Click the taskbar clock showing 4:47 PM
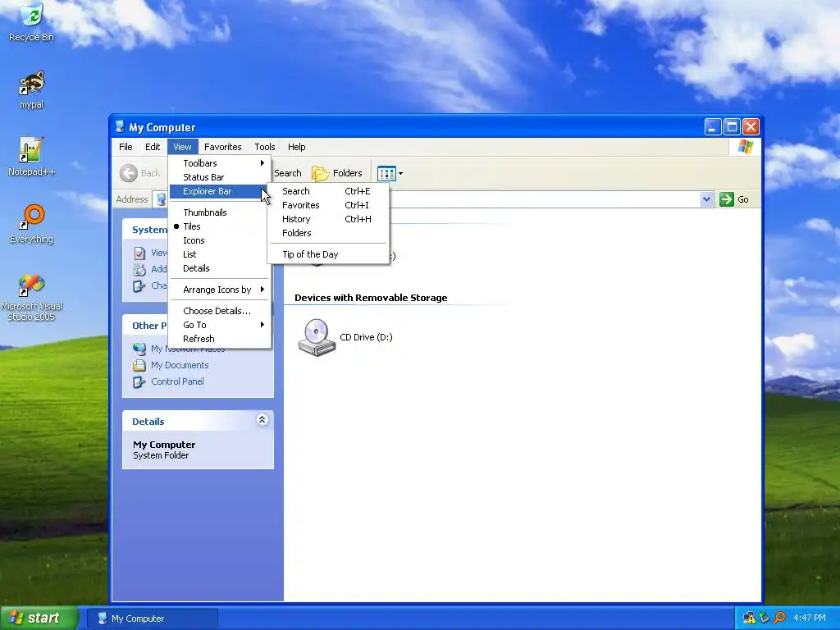 (810, 618)
